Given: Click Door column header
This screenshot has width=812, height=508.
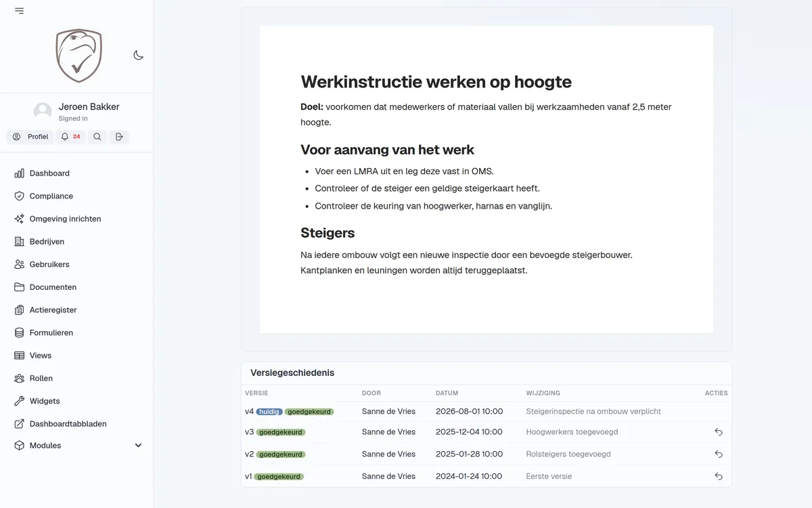Looking at the screenshot, I should [371, 393].
